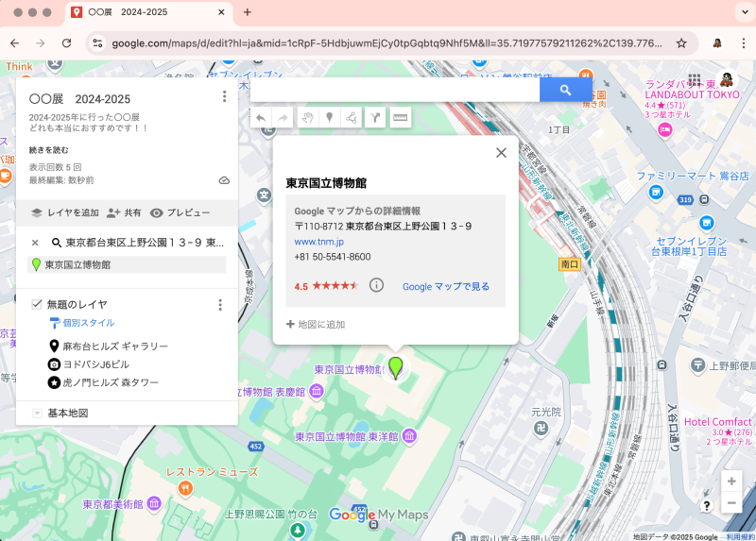The height and width of the screenshot is (541, 756).
Task: Bookmark page with the star icon
Action: click(x=680, y=43)
